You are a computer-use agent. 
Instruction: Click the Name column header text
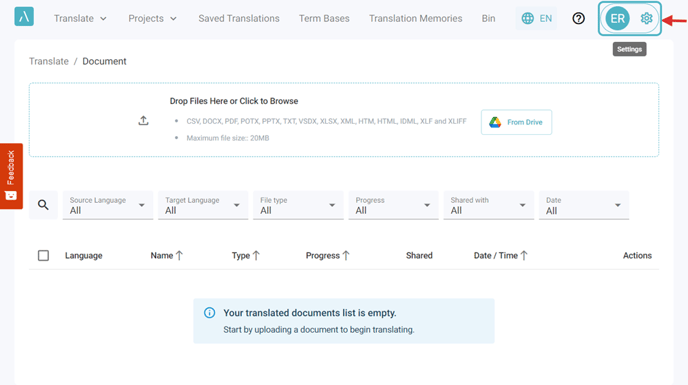pos(162,255)
